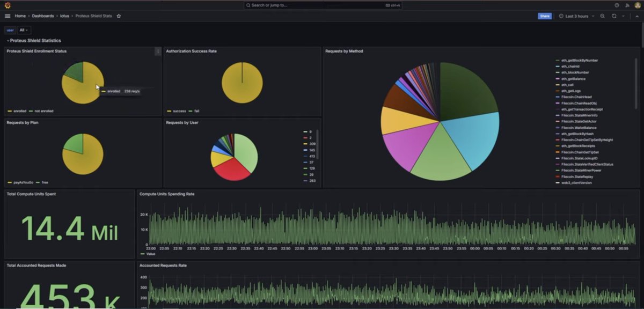Toggle the free legend series
This screenshot has width=644, height=309.
point(44,182)
